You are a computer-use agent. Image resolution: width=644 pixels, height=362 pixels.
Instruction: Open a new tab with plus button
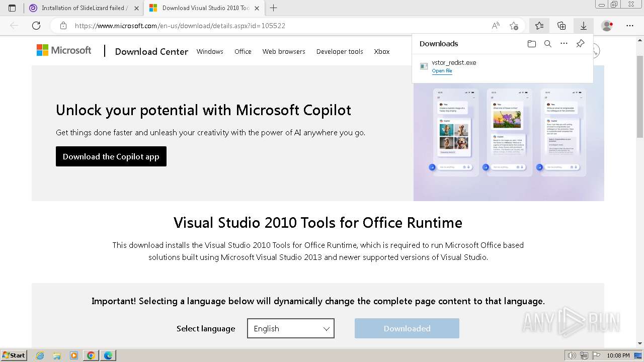(x=273, y=8)
